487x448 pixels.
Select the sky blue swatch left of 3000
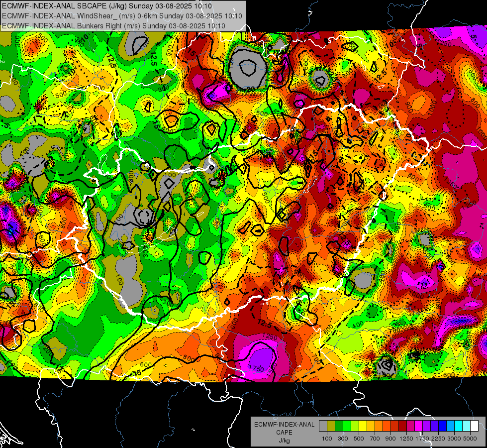(x=450, y=426)
